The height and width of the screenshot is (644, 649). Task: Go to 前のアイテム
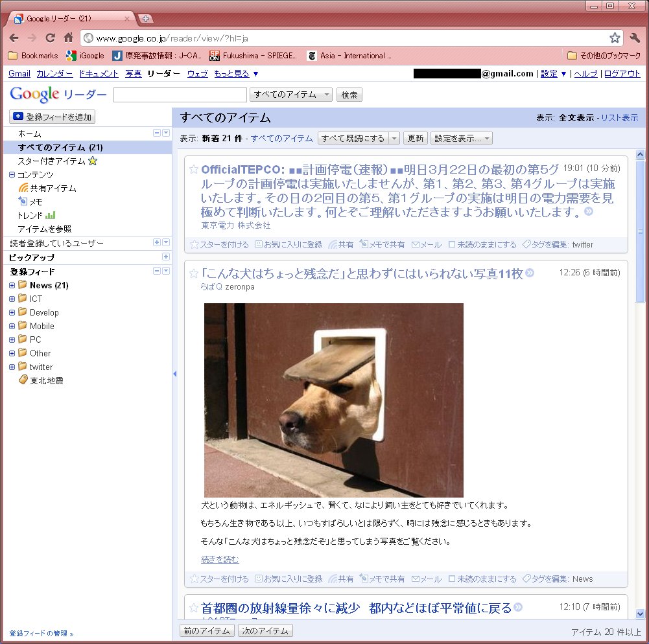pyautogui.click(x=207, y=631)
